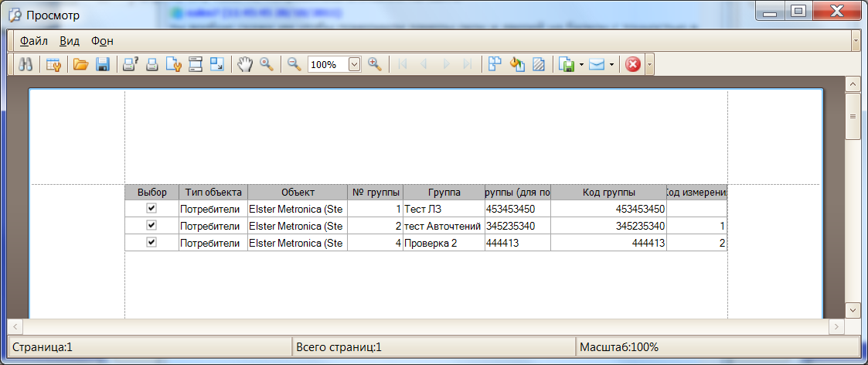
Task: Select the hand pan tool
Action: [245, 65]
